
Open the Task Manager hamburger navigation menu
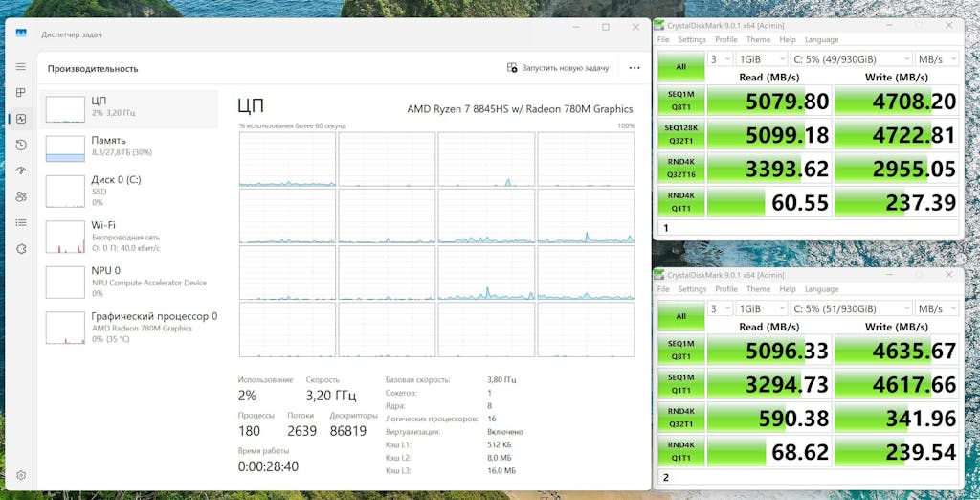click(21, 67)
